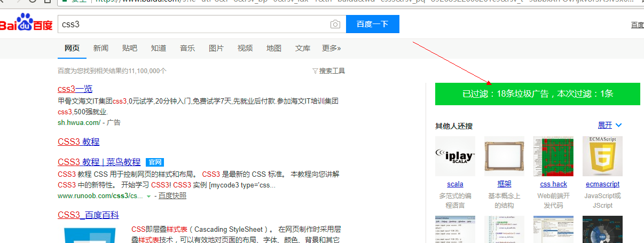This screenshot has width=644, height=243.
Task: Open the css hack related link
Action: pos(553,184)
